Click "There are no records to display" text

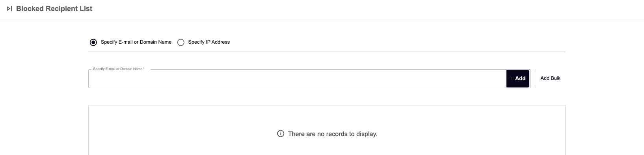click(x=333, y=134)
